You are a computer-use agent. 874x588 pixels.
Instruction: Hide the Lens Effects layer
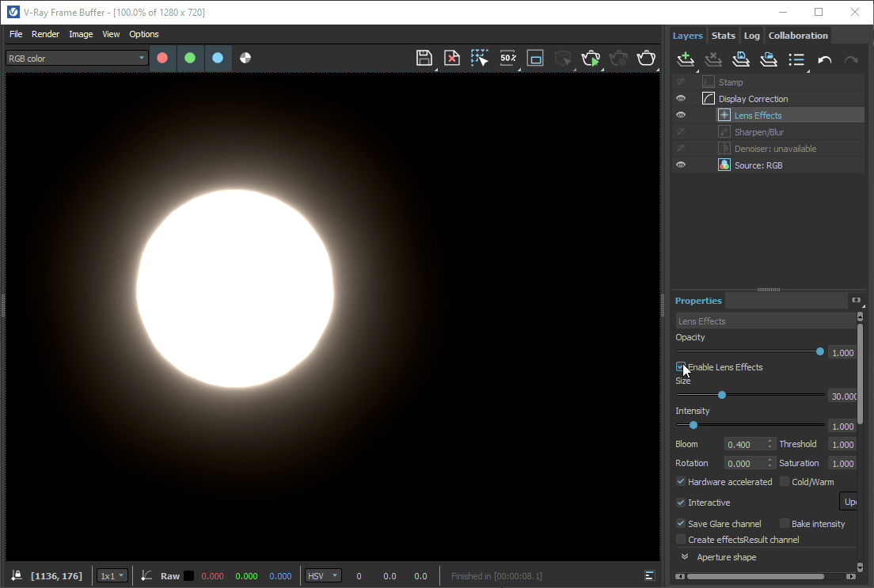coord(681,115)
